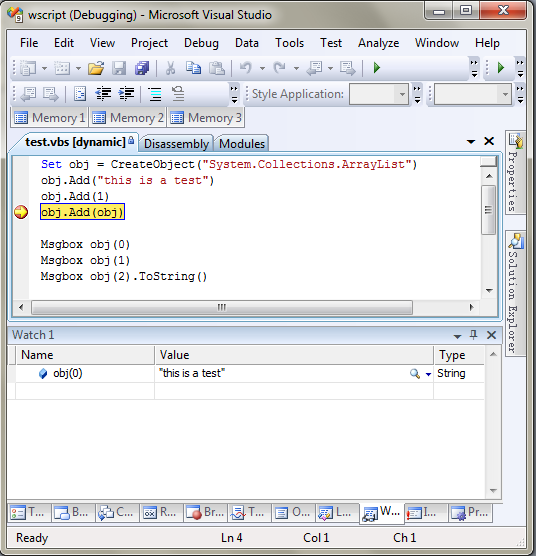Switch to the L... (Locals) bottom tab

click(x=337, y=512)
